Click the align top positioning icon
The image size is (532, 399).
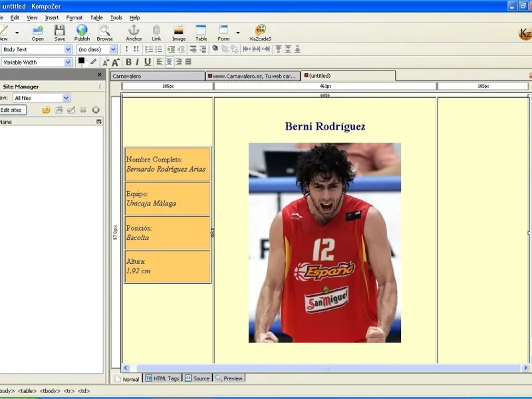(278, 49)
